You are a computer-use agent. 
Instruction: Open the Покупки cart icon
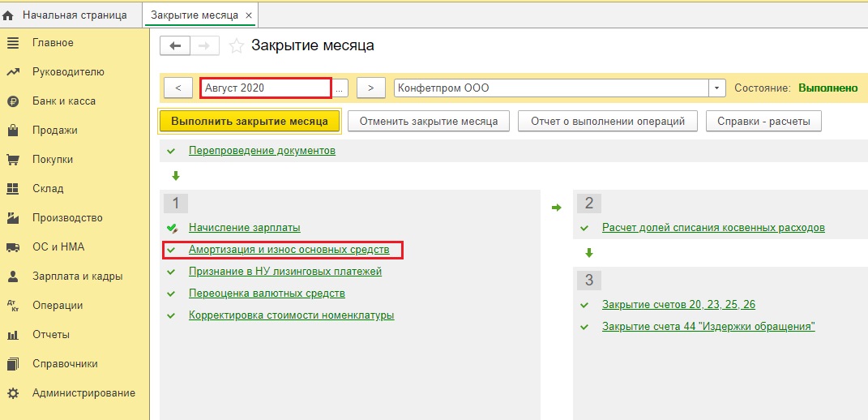(13, 160)
